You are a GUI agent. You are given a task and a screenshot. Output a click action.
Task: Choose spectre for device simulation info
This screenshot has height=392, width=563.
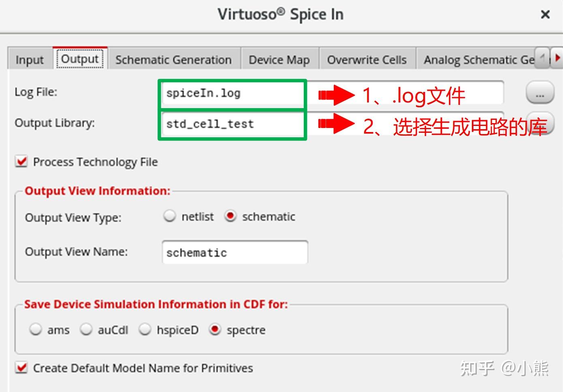point(215,329)
